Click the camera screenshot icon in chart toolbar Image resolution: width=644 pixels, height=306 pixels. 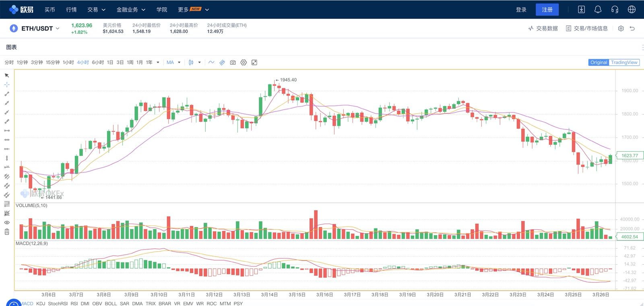pyautogui.click(x=233, y=62)
